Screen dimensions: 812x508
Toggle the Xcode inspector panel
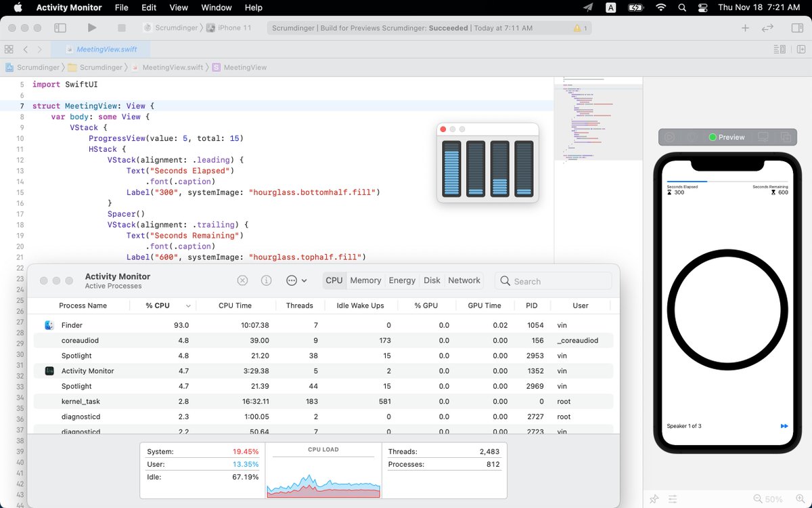tap(796, 28)
